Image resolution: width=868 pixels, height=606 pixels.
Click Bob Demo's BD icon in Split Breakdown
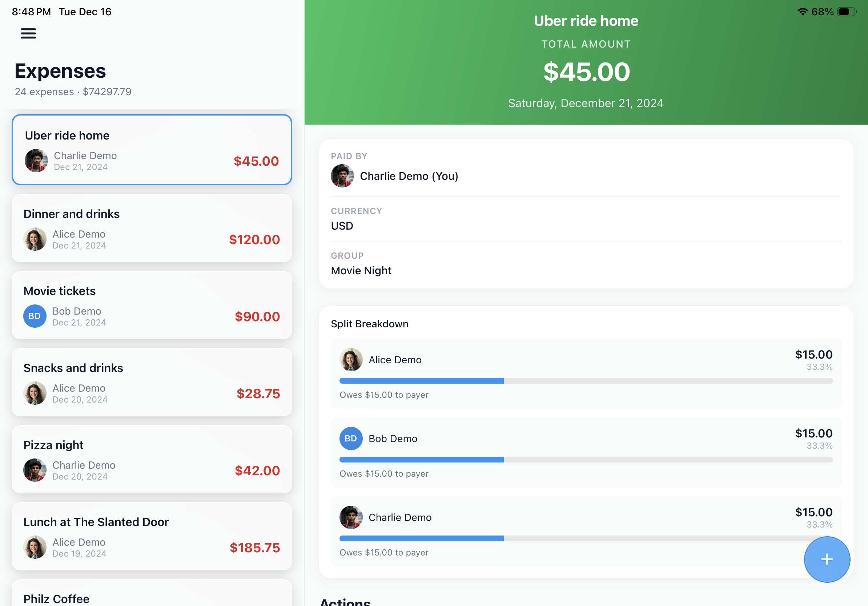(x=351, y=438)
